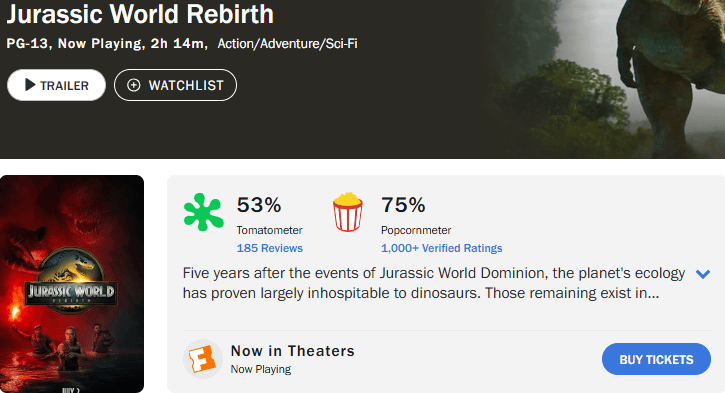Screen dimensions: 725x393
Task: Open the 185 Reviews link
Action: (270, 248)
